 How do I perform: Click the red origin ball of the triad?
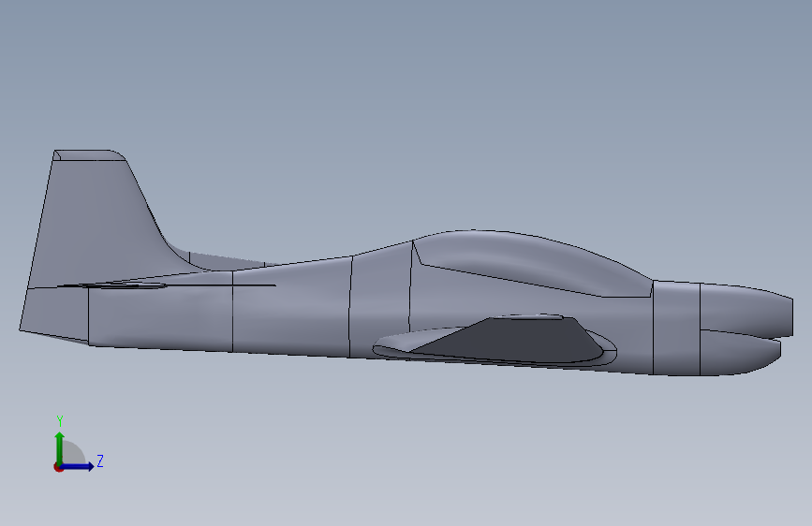click(x=58, y=467)
